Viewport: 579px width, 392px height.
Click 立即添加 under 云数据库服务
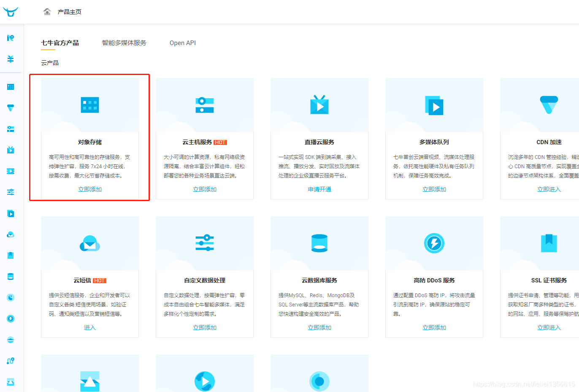pyautogui.click(x=319, y=328)
